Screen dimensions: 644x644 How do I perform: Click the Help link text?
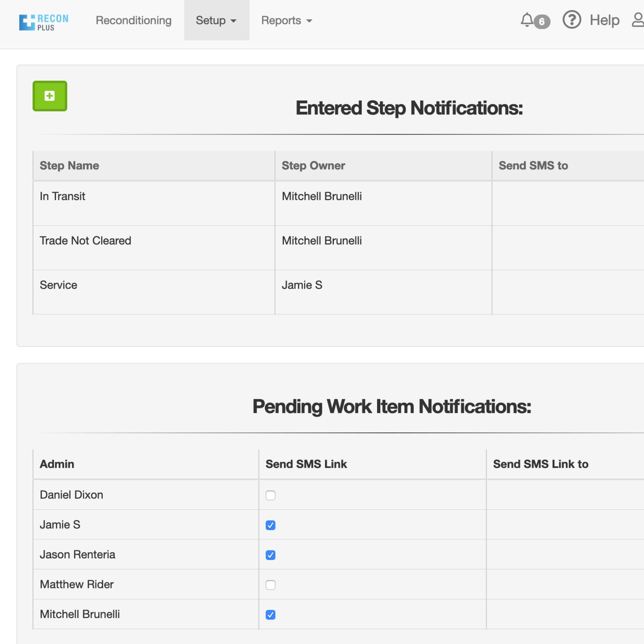point(604,20)
